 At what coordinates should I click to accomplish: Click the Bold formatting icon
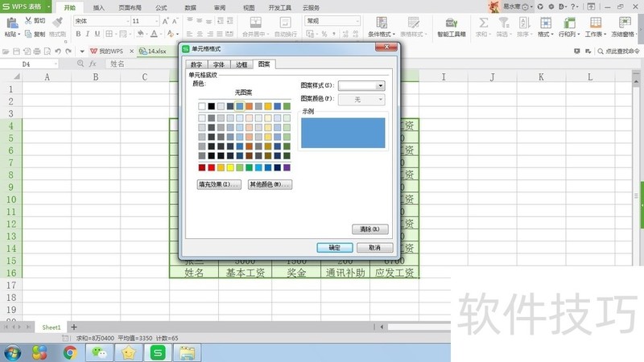pyautogui.click(x=78, y=35)
